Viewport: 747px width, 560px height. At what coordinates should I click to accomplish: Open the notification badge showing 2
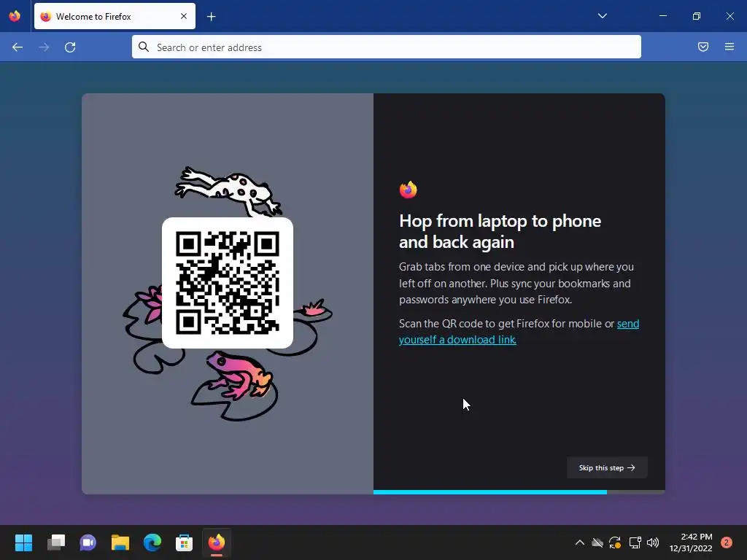[x=727, y=542]
